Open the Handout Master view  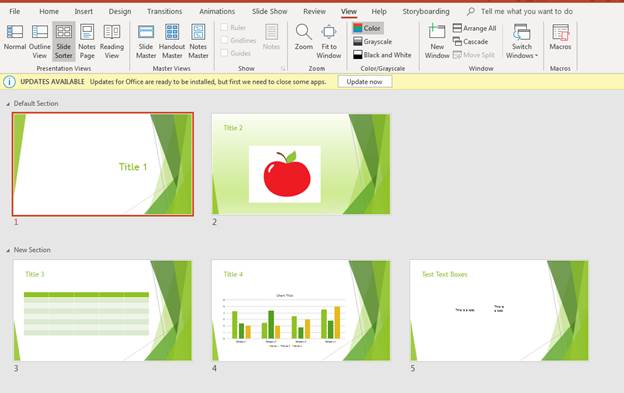[x=172, y=41]
